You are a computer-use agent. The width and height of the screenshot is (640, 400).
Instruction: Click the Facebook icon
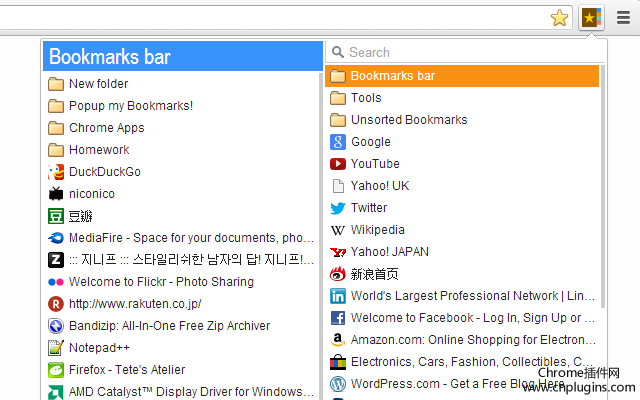point(338,318)
